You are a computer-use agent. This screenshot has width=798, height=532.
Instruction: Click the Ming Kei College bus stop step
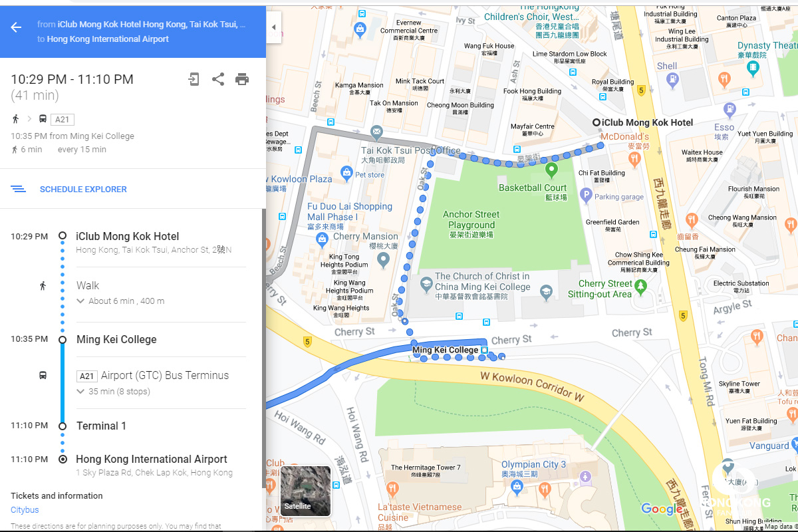116,340
